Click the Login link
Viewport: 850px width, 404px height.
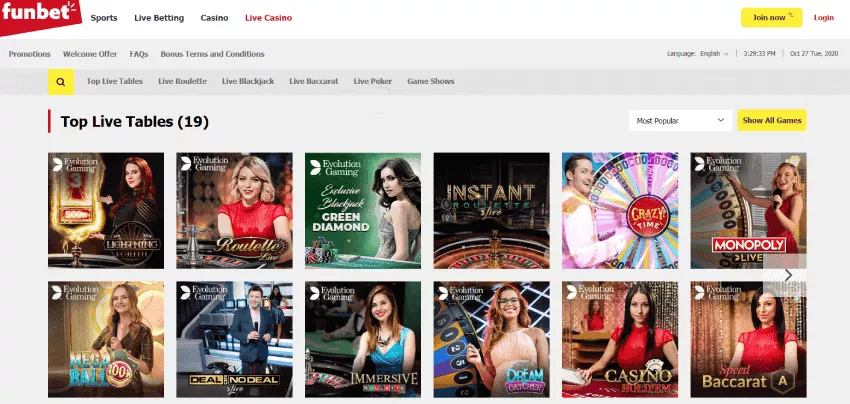(x=823, y=18)
